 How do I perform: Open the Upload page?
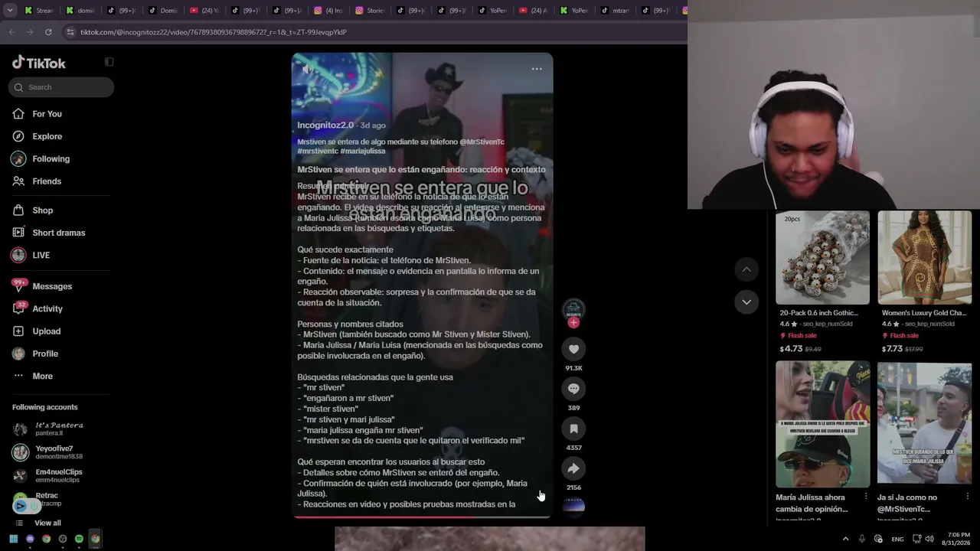46,331
